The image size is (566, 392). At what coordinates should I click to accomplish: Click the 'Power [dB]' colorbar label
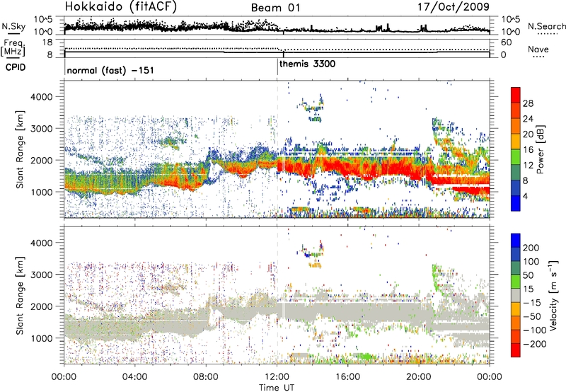point(540,149)
